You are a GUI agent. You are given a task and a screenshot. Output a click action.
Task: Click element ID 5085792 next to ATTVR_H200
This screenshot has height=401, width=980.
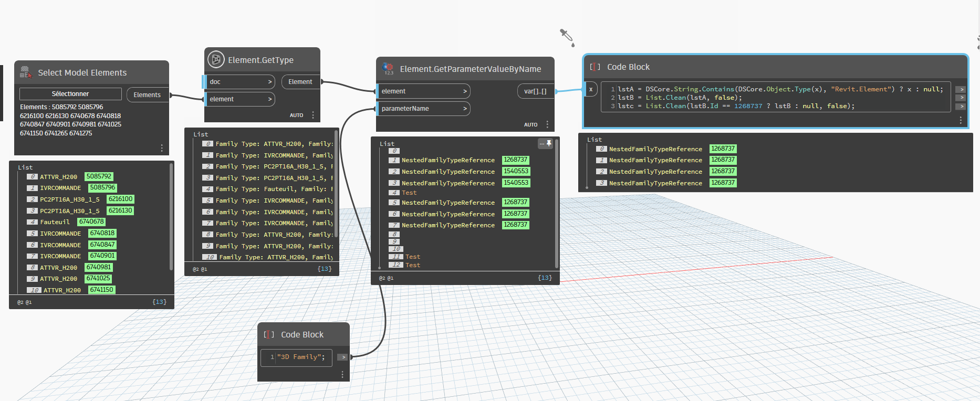coord(99,176)
